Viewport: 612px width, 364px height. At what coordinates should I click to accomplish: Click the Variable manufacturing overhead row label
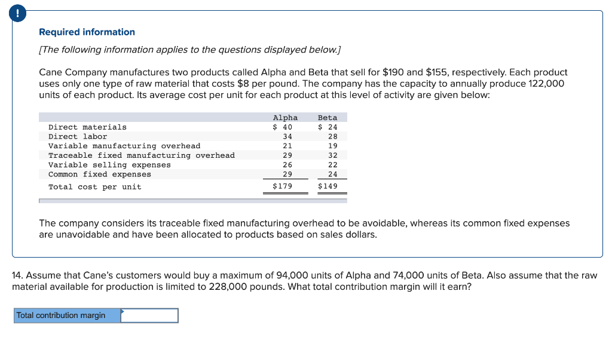point(124,146)
